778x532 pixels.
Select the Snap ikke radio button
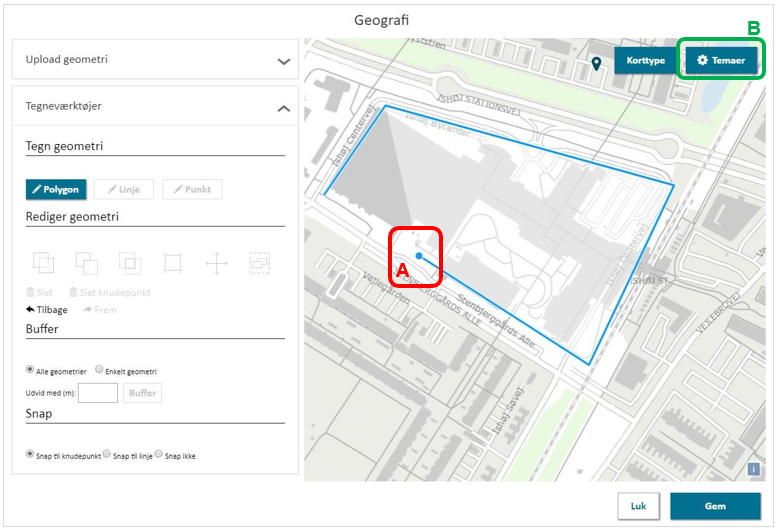tap(159, 454)
